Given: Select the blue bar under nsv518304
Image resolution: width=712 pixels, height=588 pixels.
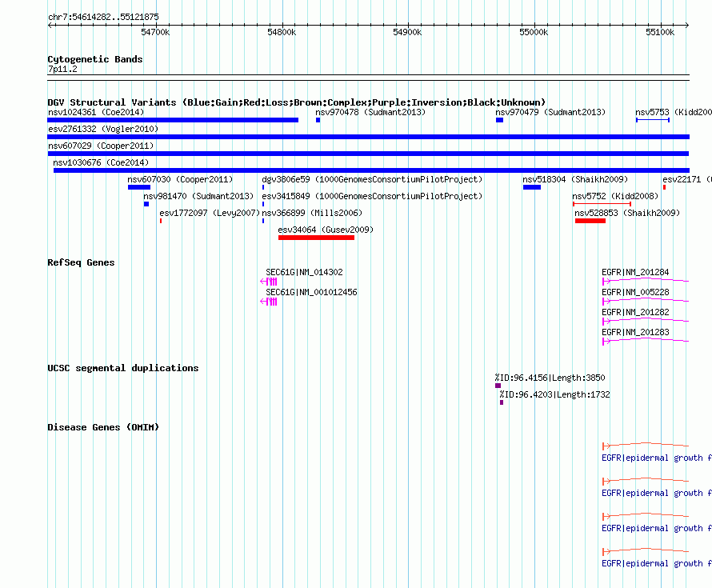Looking at the screenshot, I should pos(532,187).
